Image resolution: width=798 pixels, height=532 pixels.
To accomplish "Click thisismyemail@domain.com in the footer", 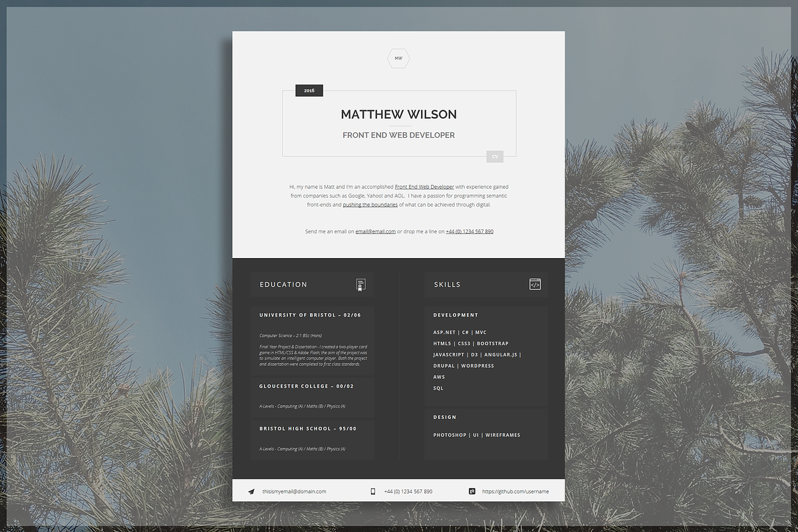I will pyautogui.click(x=295, y=491).
